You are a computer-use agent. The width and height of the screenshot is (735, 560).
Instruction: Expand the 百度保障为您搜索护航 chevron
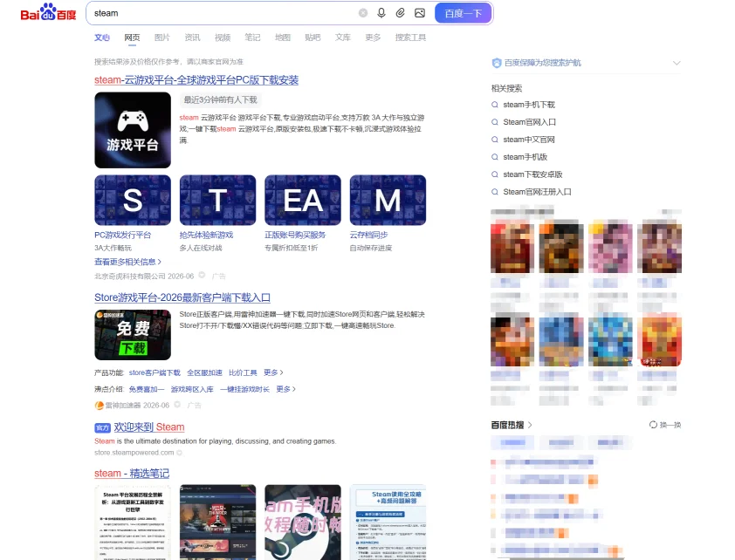click(677, 63)
